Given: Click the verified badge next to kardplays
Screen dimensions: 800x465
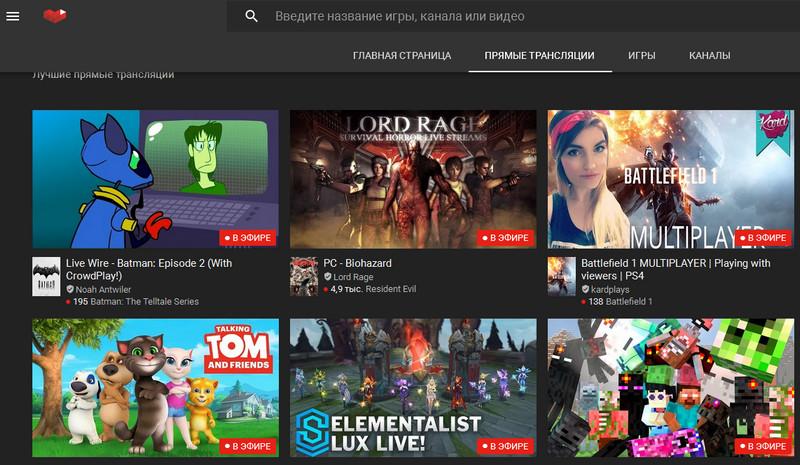Looking at the screenshot, I should point(585,289).
